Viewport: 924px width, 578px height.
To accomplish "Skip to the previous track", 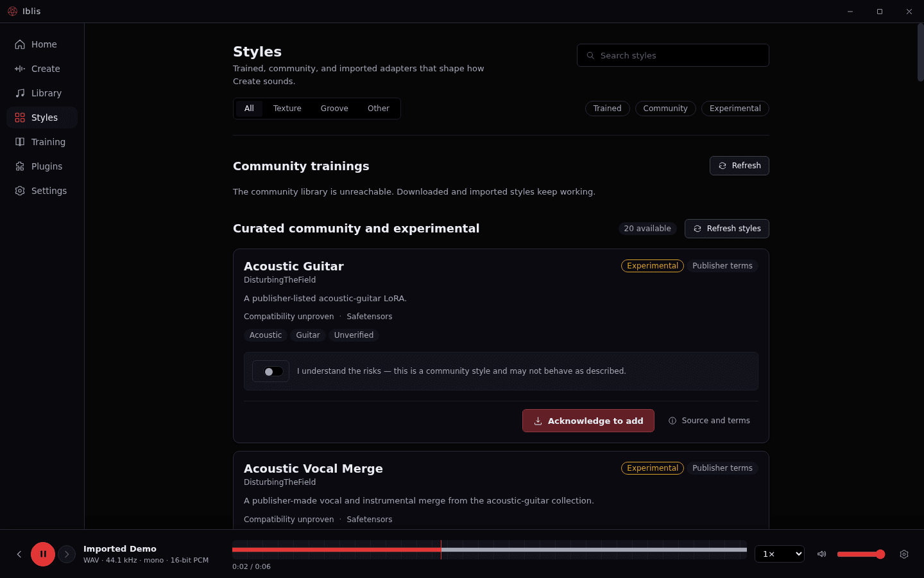I will 19,554.
